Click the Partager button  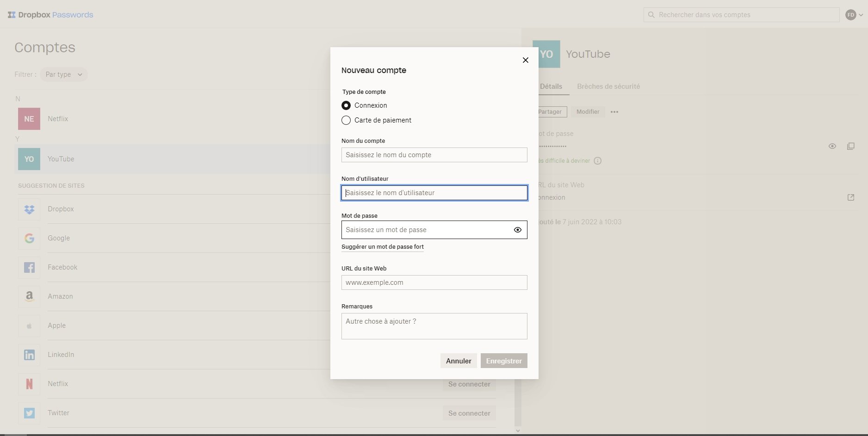coord(552,112)
